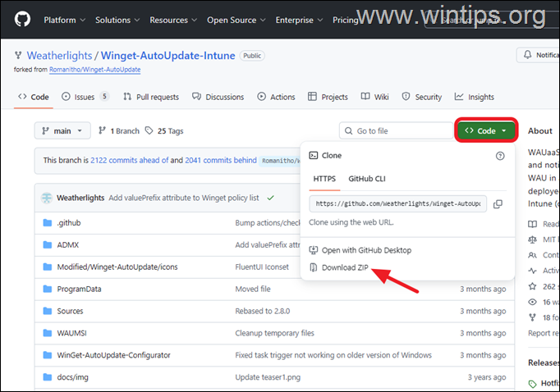Switch to the Issues tab
Viewport: 560px width, 392px height.
pyautogui.click(x=85, y=97)
